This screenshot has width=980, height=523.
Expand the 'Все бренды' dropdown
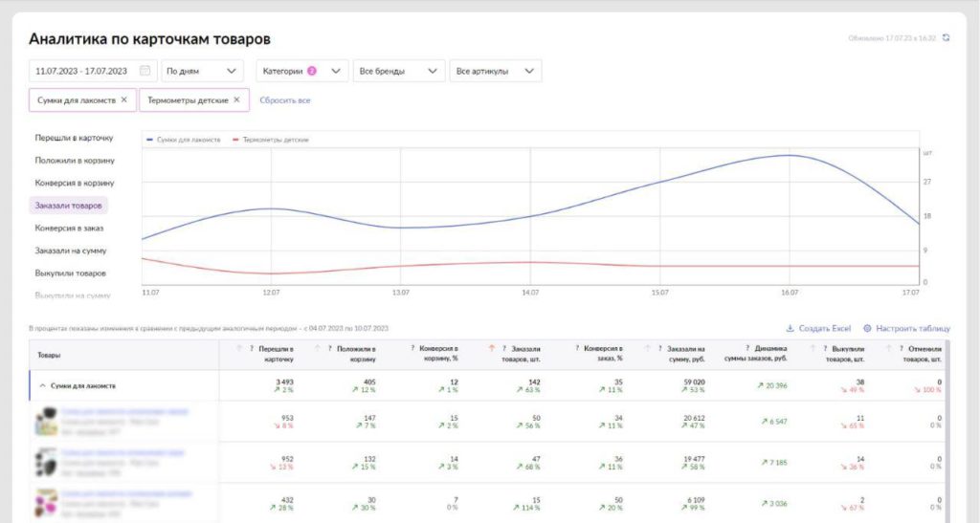(399, 71)
